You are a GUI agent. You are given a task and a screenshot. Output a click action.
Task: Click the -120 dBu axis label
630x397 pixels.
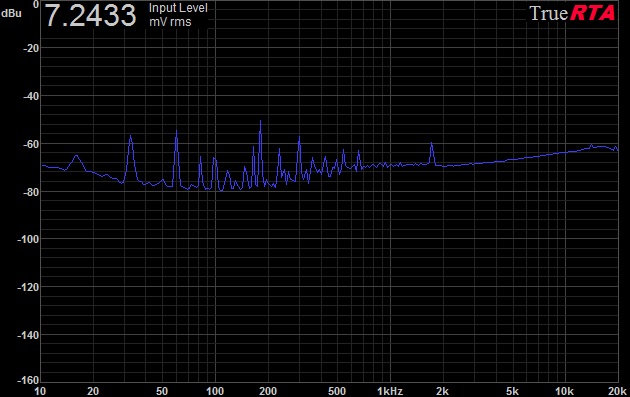click(x=28, y=287)
